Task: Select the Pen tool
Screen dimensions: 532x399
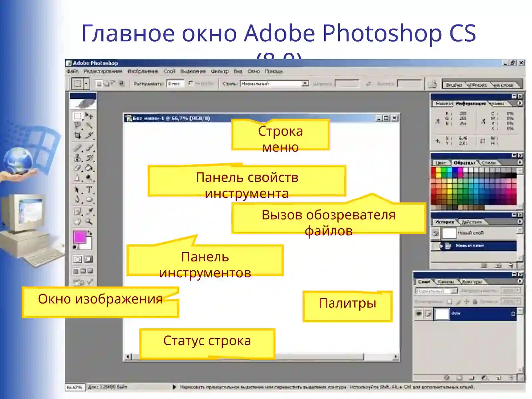Action: pyautogui.click(x=77, y=199)
